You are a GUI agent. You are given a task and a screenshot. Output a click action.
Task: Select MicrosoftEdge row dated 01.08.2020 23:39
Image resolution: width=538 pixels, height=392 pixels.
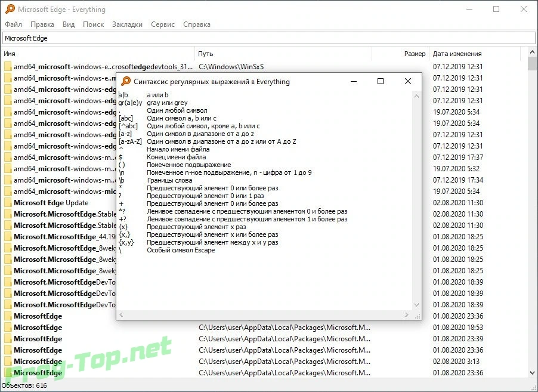point(38,338)
